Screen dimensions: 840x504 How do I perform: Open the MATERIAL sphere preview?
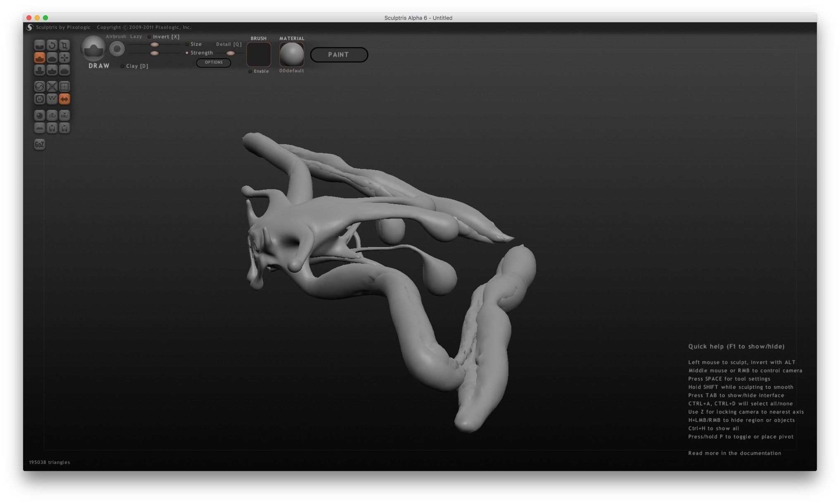[292, 54]
